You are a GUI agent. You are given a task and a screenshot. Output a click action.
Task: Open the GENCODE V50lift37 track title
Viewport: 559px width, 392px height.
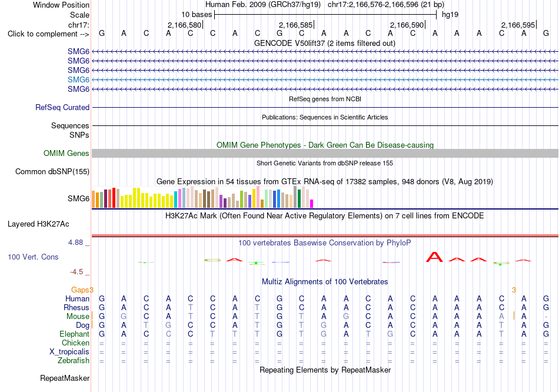coord(324,43)
